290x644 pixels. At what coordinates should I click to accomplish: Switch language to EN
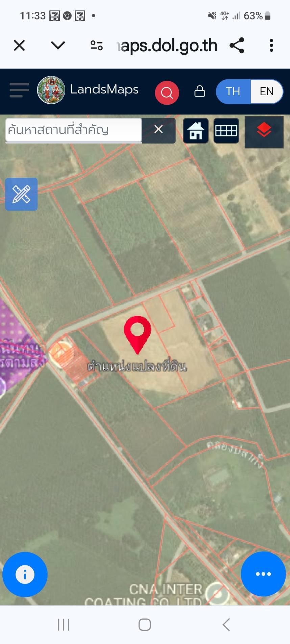pyautogui.click(x=266, y=92)
